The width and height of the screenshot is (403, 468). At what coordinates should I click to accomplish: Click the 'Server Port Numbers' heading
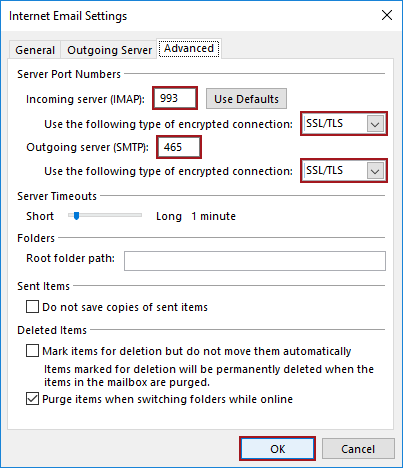point(69,74)
